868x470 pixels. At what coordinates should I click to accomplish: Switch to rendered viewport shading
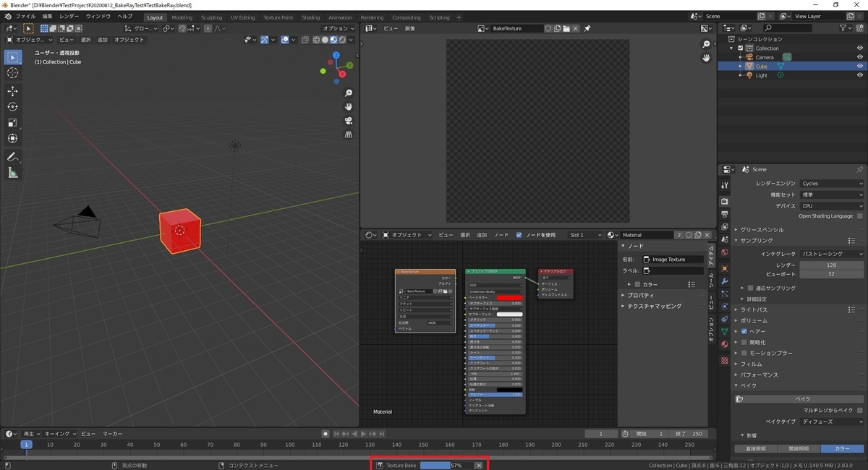coord(341,40)
